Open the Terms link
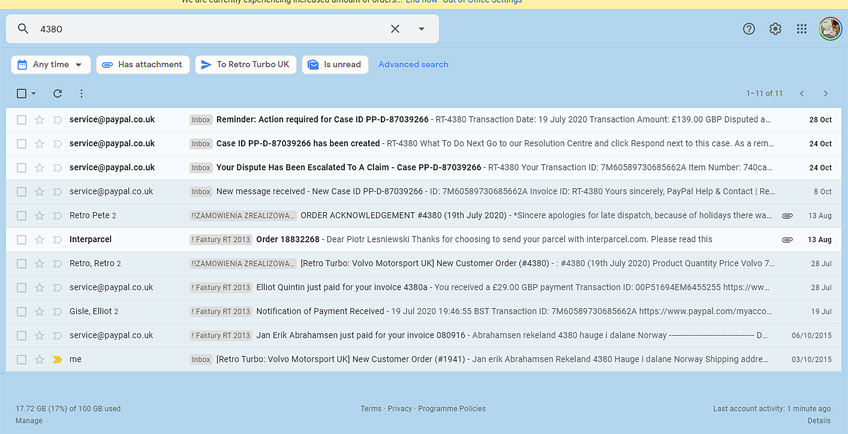 [x=370, y=409]
